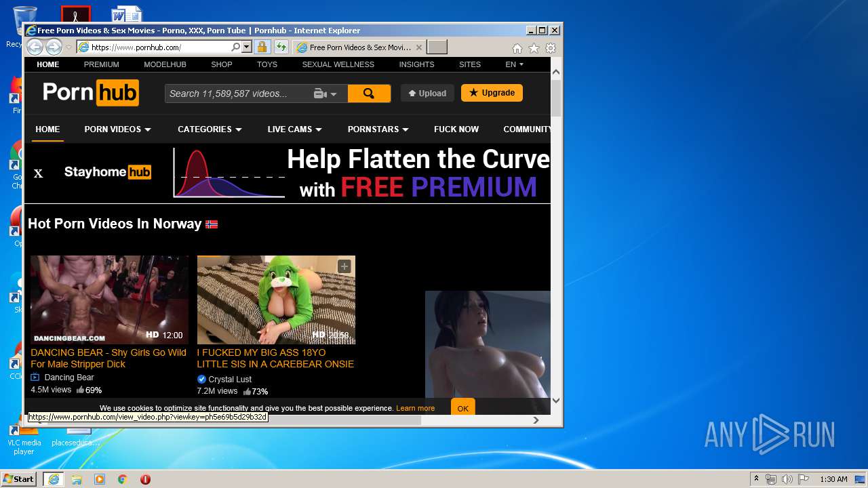Image resolution: width=868 pixels, height=488 pixels.
Task: Open SITES in the top site menu
Action: (x=470, y=64)
